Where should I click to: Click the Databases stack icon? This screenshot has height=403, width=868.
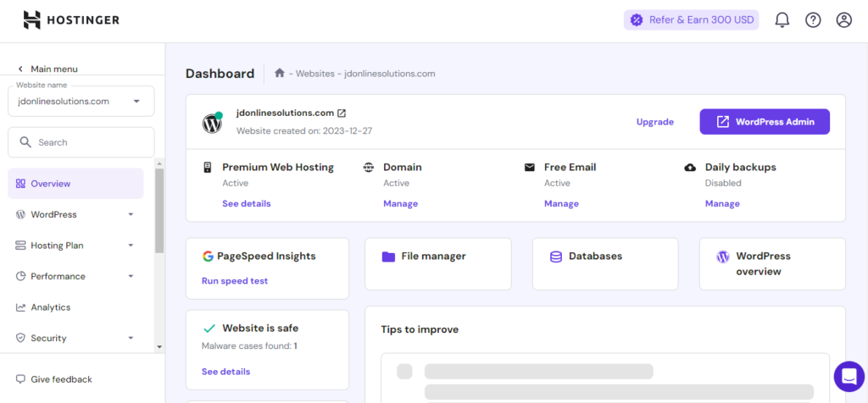(556, 257)
